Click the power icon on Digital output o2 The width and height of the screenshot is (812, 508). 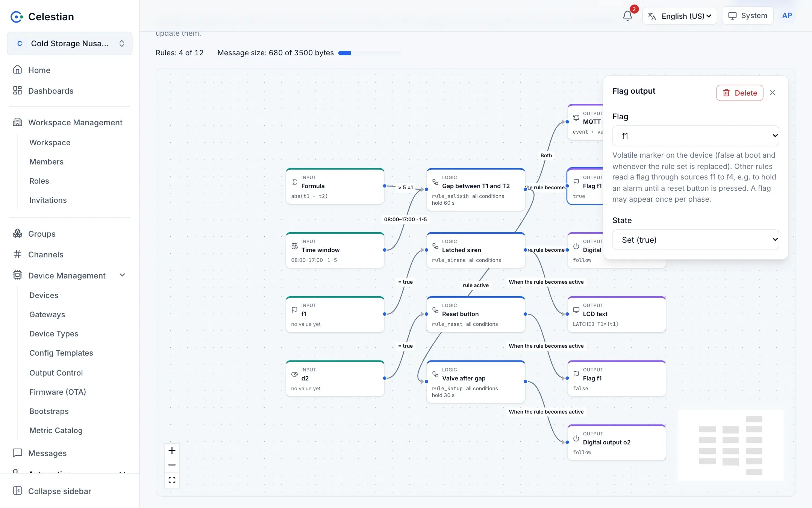(576, 438)
